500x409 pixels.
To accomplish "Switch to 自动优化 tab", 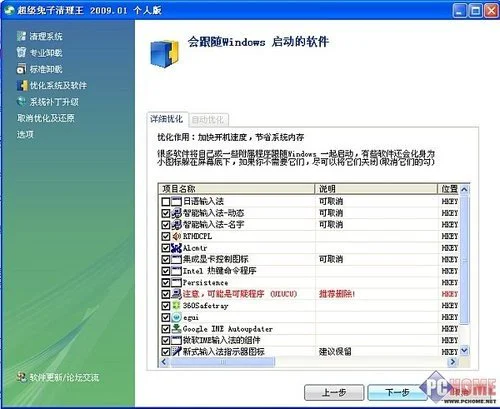I will pyautogui.click(x=208, y=120).
